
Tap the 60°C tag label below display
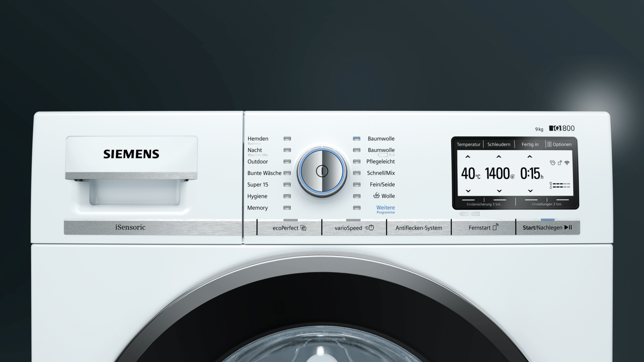(475, 214)
